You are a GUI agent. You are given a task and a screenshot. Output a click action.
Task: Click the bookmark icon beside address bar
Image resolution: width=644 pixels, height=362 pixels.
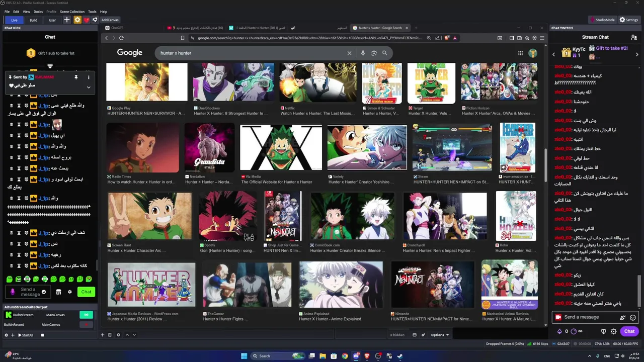182,38
